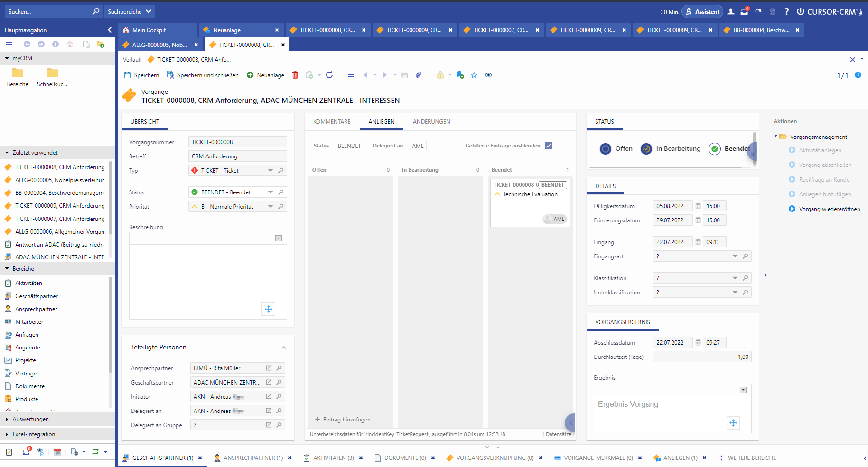
Task: Click the printer icon in the toolbar
Action: click(x=405, y=75)
